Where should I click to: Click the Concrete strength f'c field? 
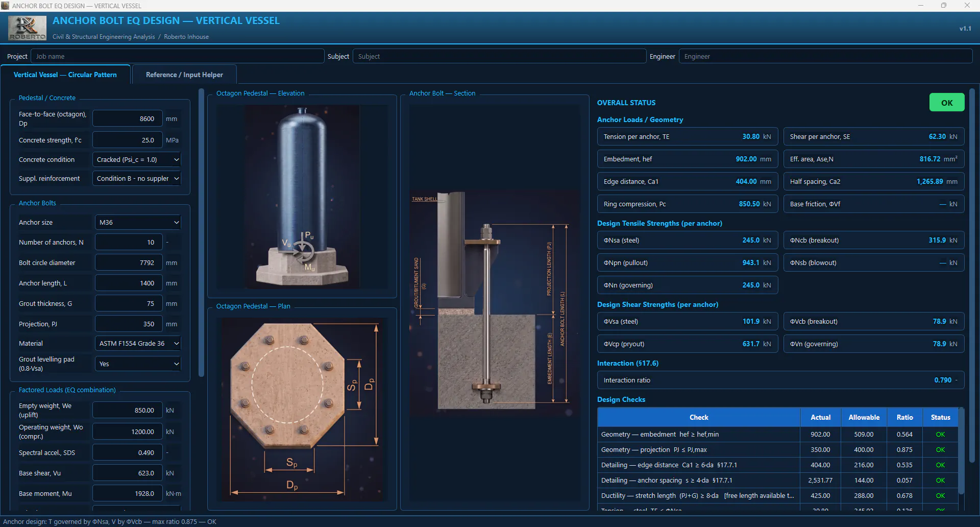[128, 140]
